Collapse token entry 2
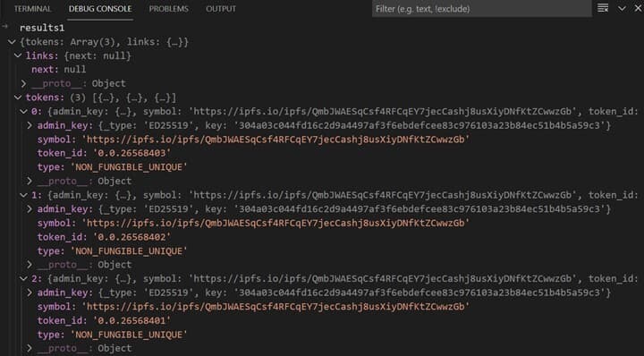Screen dimensions: 644x356 pyautogui.click(x=24, y=279)
